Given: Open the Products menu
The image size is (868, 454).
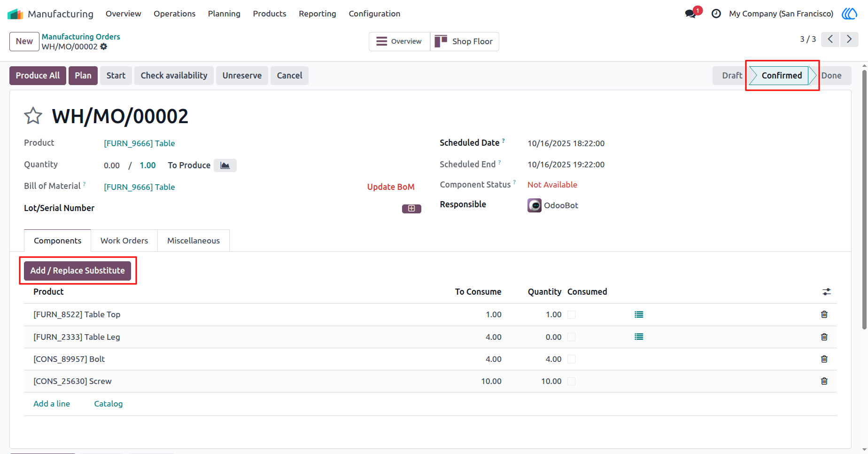Looking at the screenshot, I should click(x=270, y=14).
